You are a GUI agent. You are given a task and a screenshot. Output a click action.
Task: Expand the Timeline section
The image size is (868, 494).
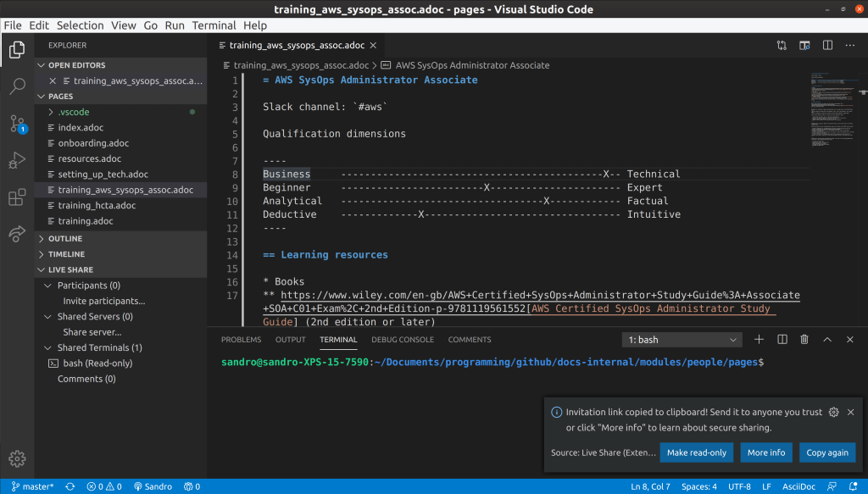[x=120, y=254]
